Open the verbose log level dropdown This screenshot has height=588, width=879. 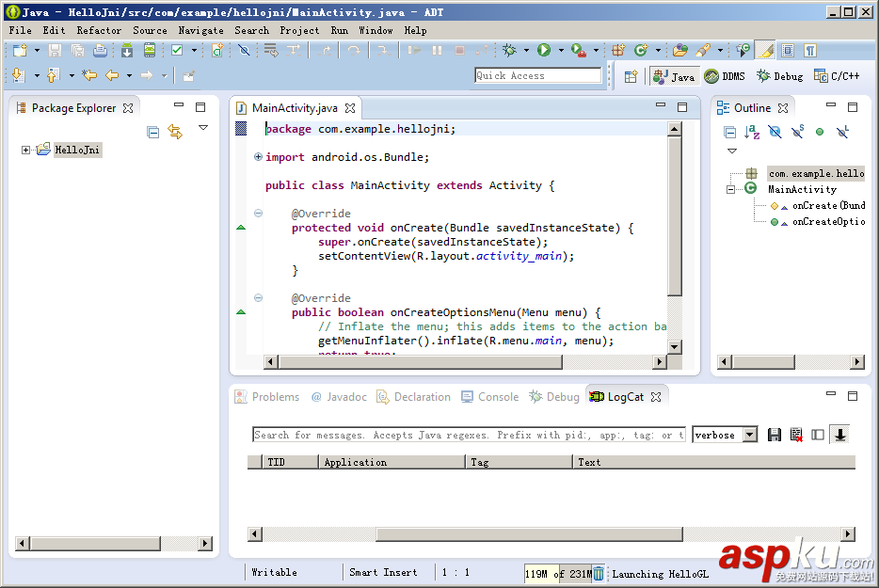pyautogui.click(x=749, y=435)
